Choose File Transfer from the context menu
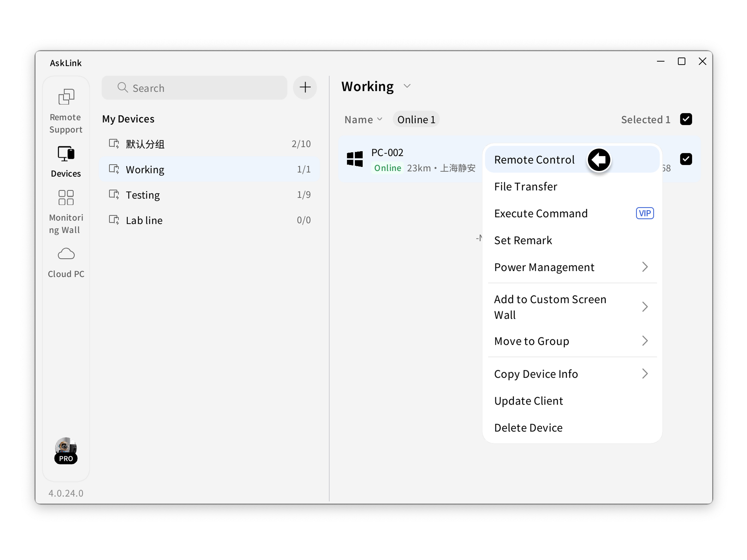This screenshot has width=747, height=560. (526, 187)
